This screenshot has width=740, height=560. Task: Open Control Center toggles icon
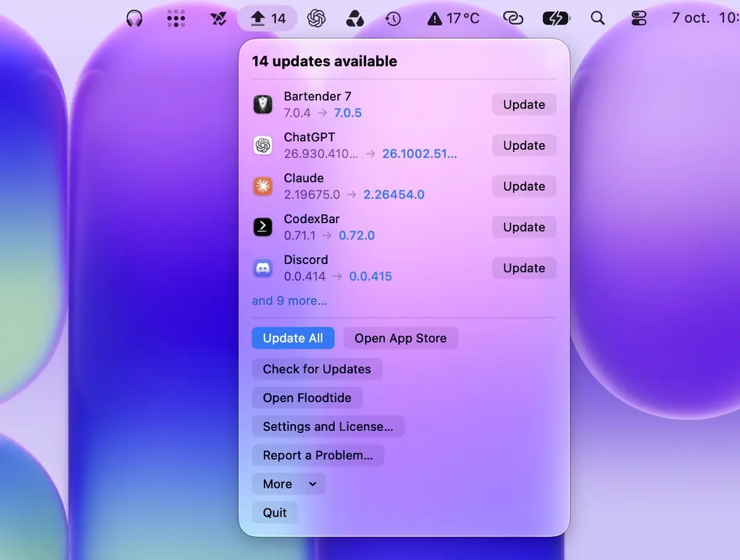(x=639, y=19)
